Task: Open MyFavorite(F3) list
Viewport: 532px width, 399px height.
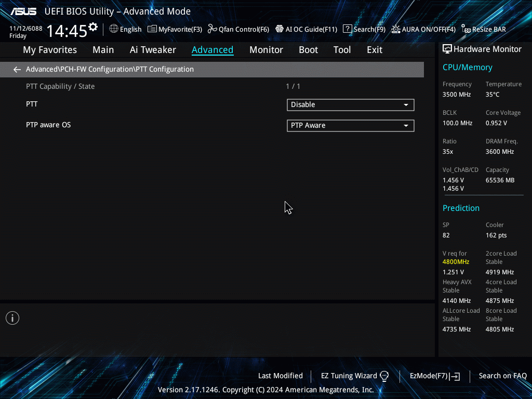Action: click(x=175, y=29)
